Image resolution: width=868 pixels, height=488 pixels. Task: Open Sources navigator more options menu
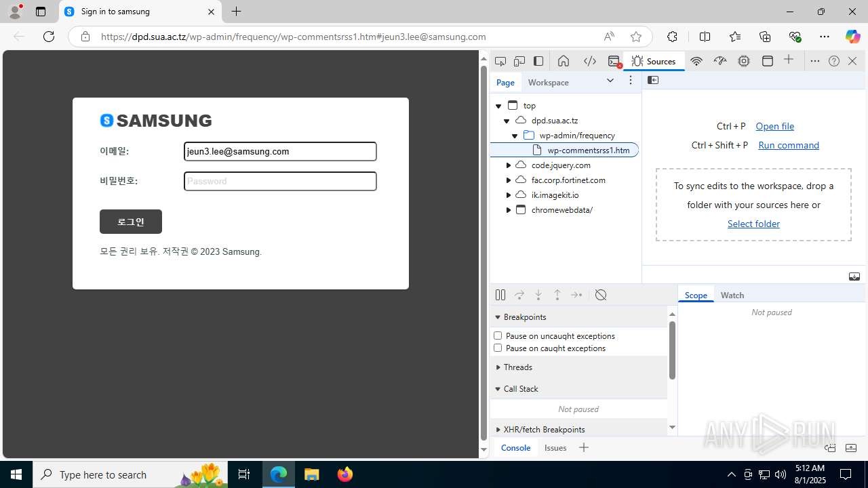(x=631, y=81)
